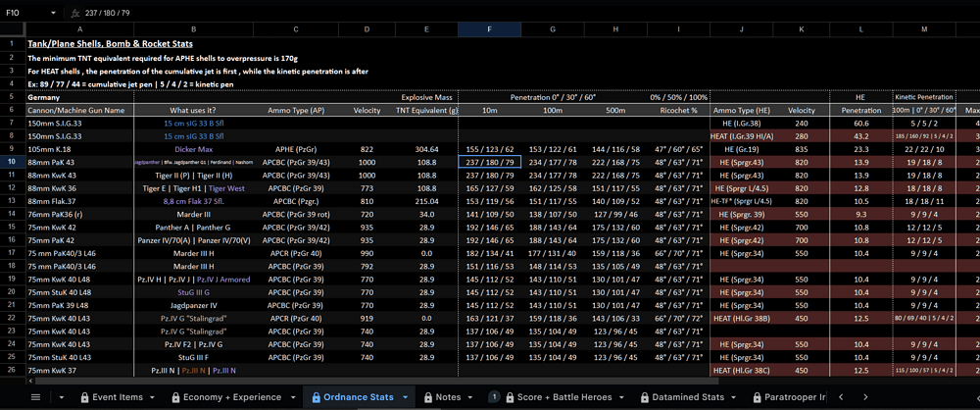
Task: Select the 60.6 penetration cell
Action: 861,124
